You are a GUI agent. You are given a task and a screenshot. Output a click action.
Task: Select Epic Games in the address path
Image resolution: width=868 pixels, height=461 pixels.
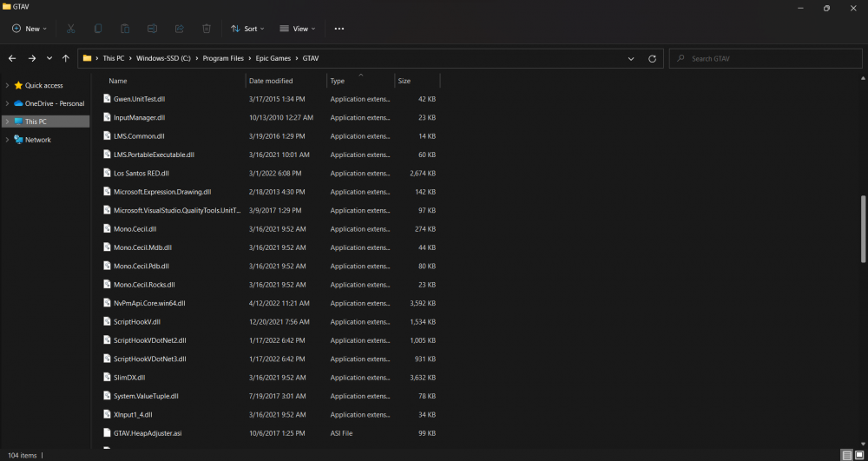point(273,58)
